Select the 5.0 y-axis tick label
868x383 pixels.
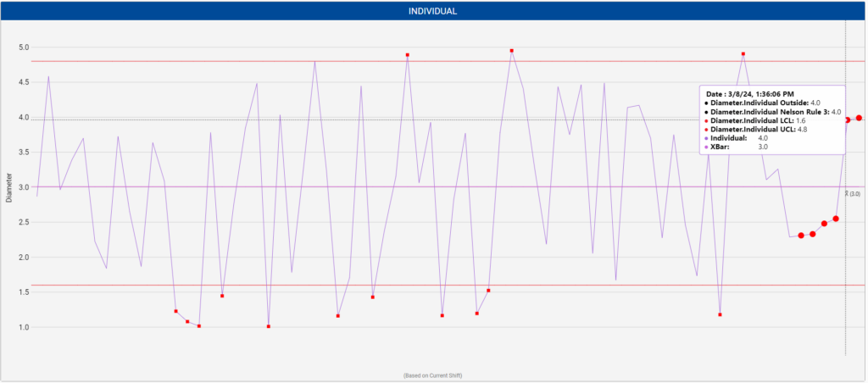pyautogui.click(x=23, y=47)
